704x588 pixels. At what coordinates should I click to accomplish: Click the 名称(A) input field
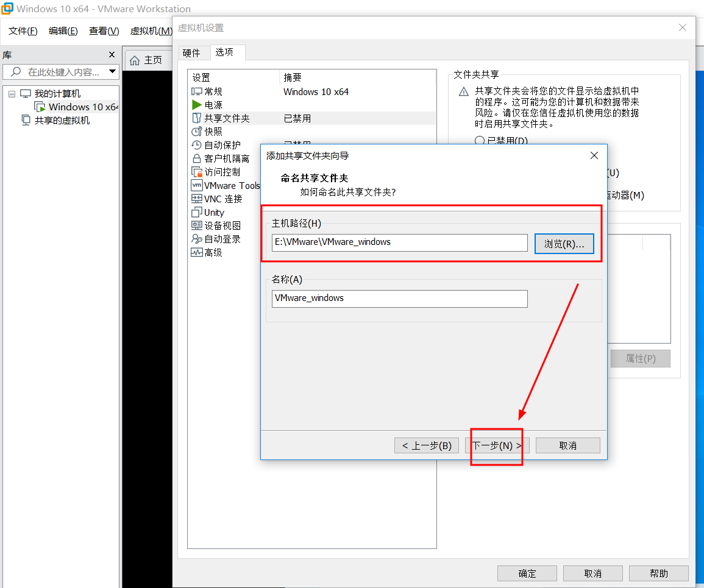click(400, 299)
